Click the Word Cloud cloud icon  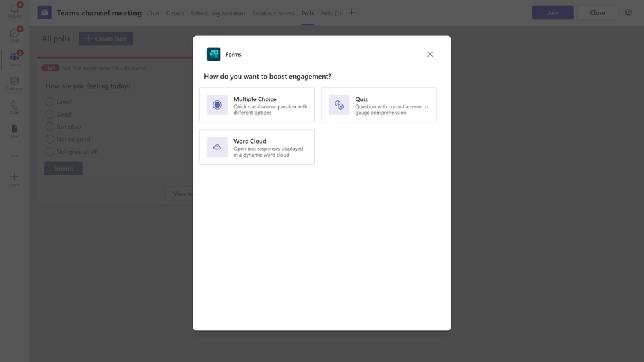[x=217, y=147]
